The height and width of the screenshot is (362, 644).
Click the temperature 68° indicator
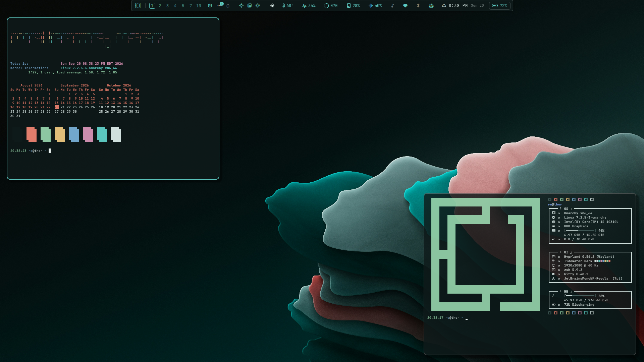(288, 6)
